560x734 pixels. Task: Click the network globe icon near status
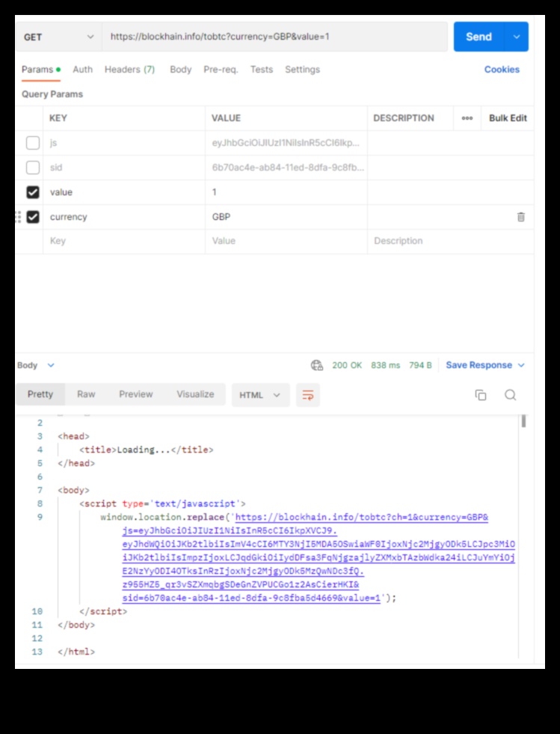pos(317,365)
